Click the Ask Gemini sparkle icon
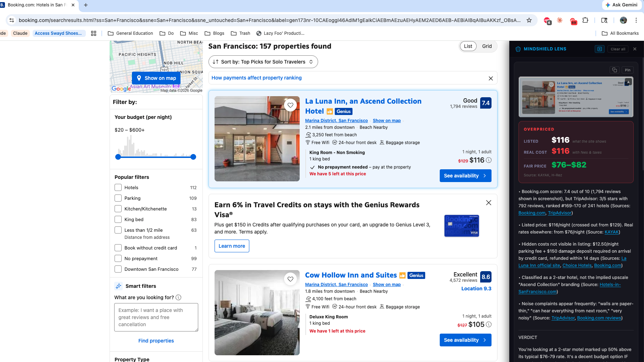This screenshot has height=362, width=644. (607, 5)
